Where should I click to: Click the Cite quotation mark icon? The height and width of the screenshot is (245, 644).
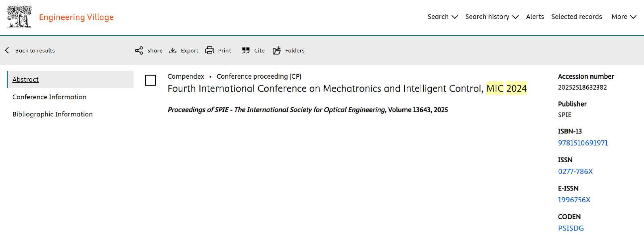pyautogui.click(x=246, y=50)
